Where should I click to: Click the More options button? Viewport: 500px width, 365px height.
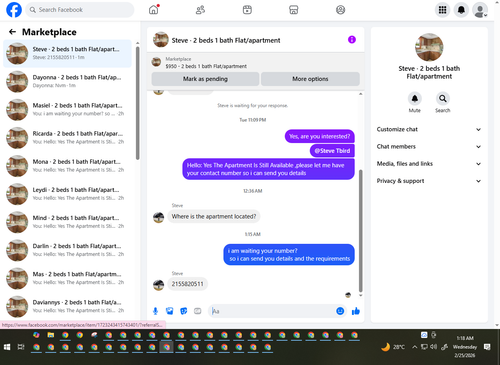[310, 79]
